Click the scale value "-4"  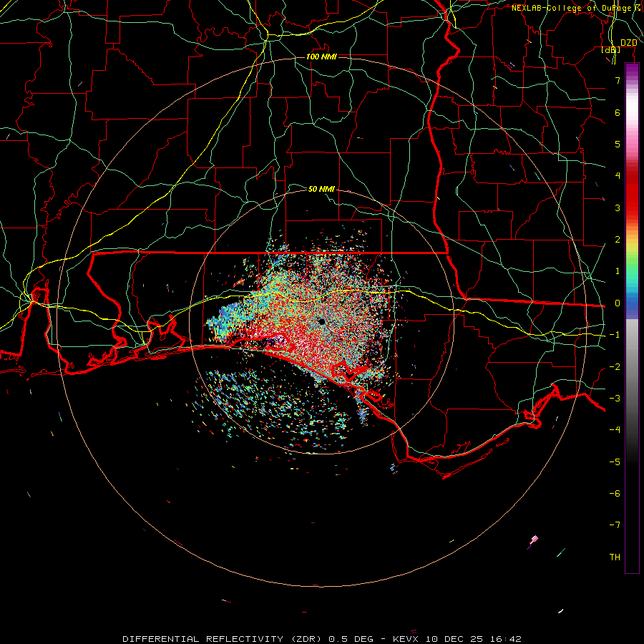(x=615, y=430)
